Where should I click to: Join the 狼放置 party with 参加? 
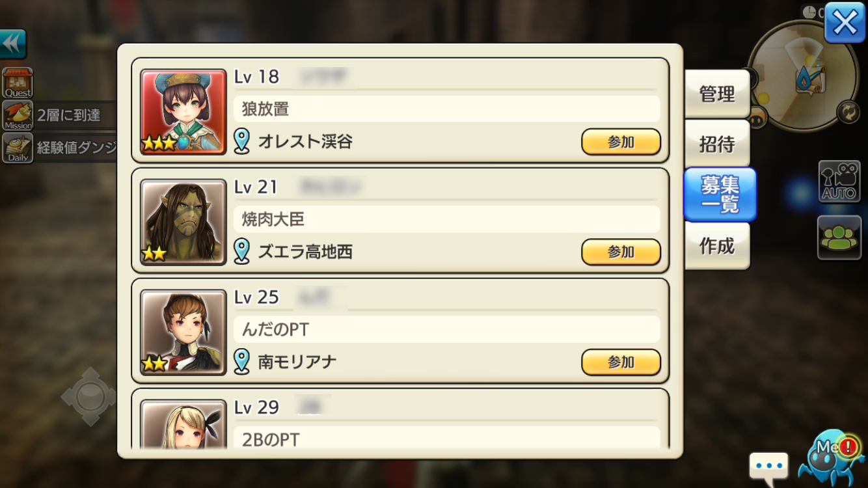[x=621, y=142]
